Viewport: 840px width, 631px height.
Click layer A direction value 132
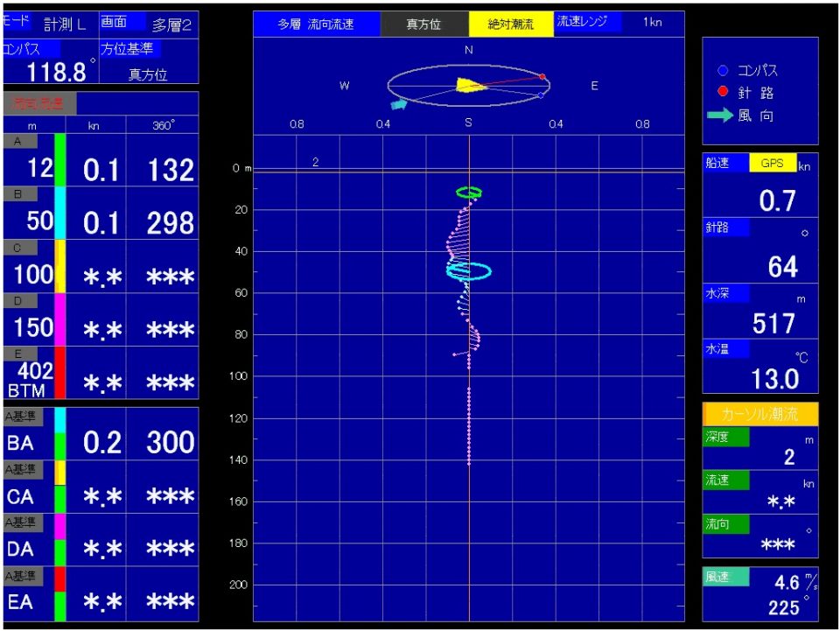(171, 171)
